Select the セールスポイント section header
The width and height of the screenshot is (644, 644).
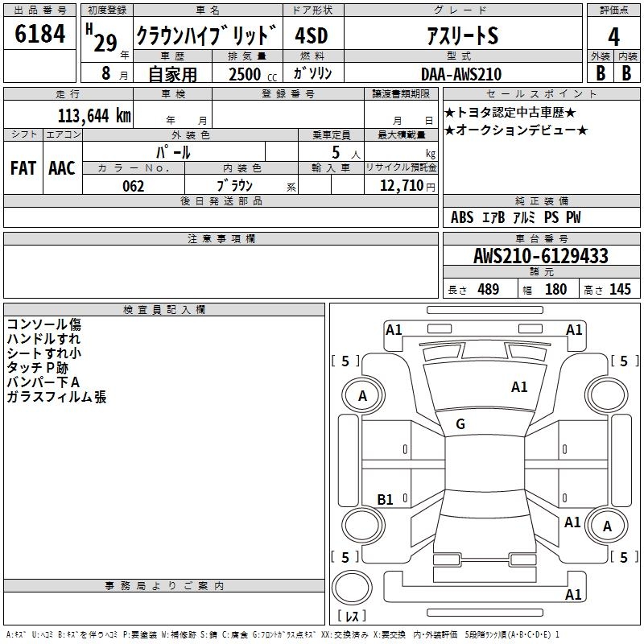(541, 93)
